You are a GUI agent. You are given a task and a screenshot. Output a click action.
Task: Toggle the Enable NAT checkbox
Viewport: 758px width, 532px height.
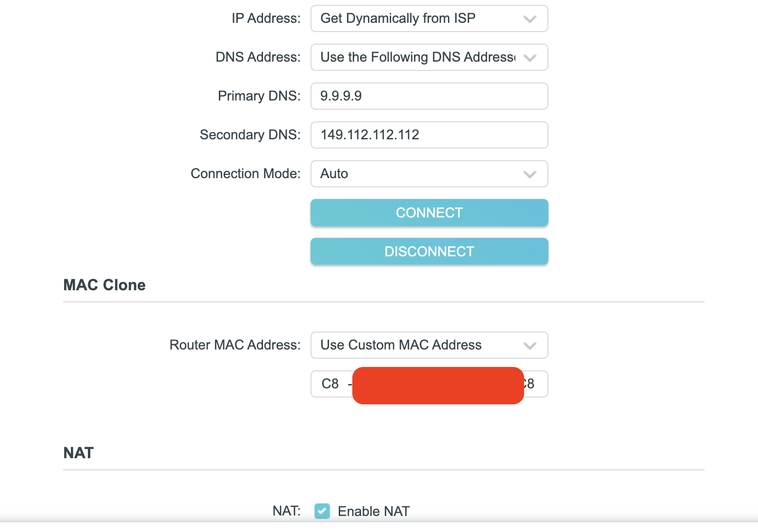pyautogui.click(x=322, y=511)
